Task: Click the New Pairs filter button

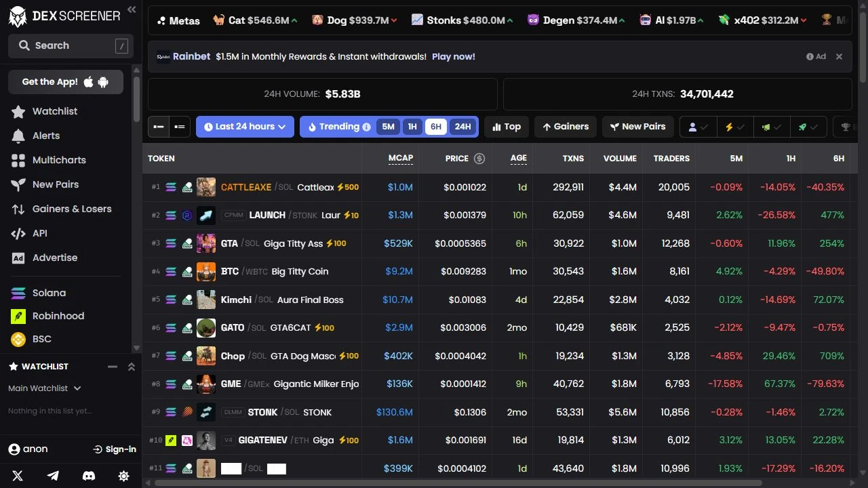Action: [x=637, y=127]
